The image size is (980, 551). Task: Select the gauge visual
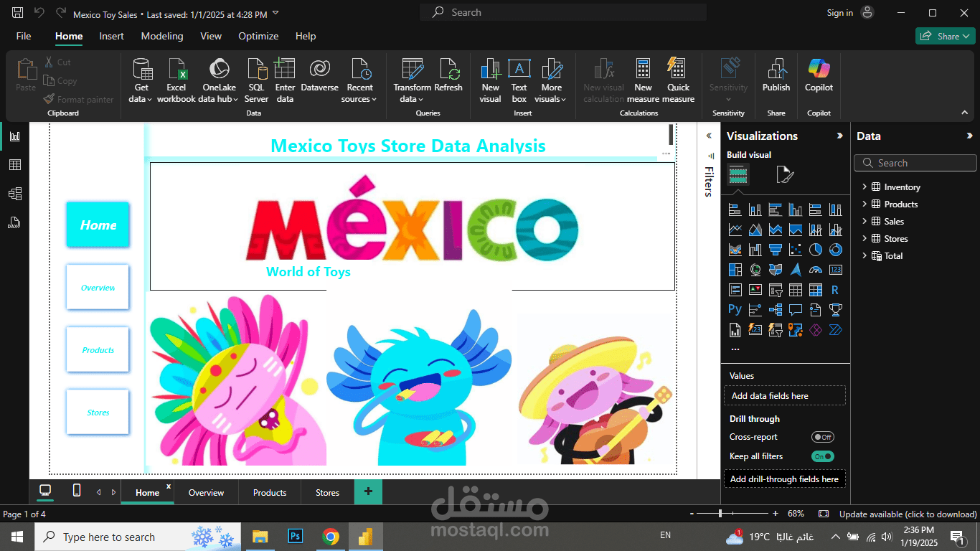coord(815,270)
